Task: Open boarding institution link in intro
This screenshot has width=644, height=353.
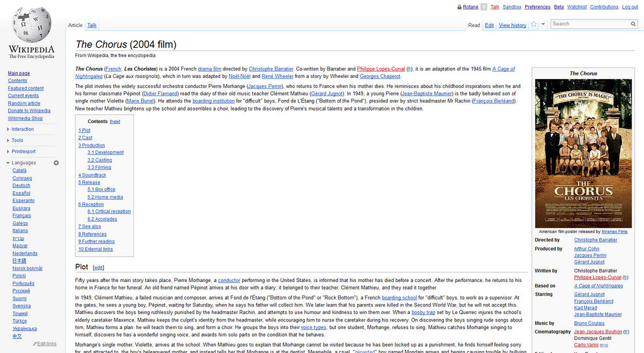Action: 214,101
